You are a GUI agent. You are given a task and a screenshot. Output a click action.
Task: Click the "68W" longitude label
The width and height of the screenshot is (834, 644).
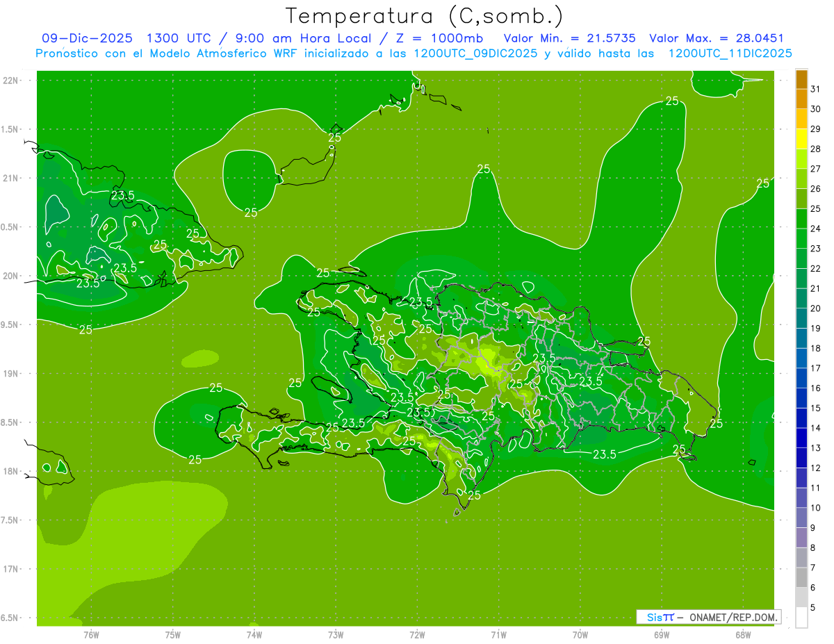743,635
